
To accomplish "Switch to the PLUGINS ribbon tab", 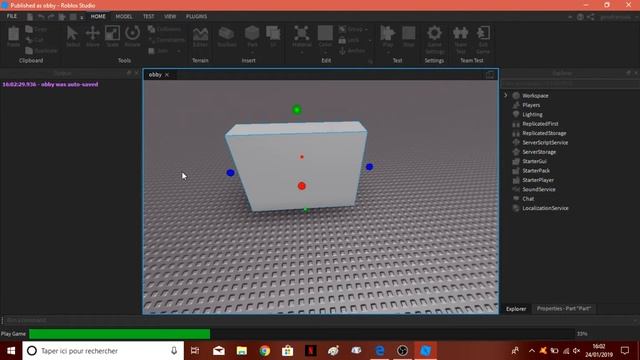I will pyautogui.click(x=196, y=16).
